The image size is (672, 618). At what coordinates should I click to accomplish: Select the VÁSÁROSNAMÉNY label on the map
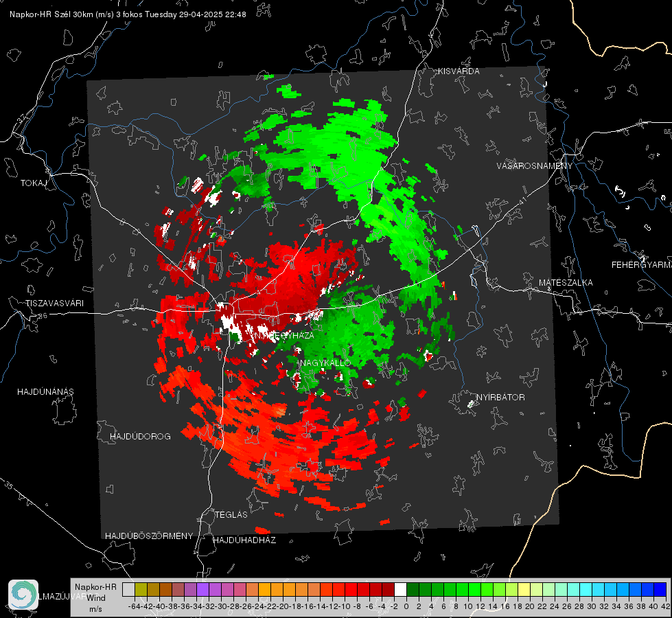coord(535,166)
